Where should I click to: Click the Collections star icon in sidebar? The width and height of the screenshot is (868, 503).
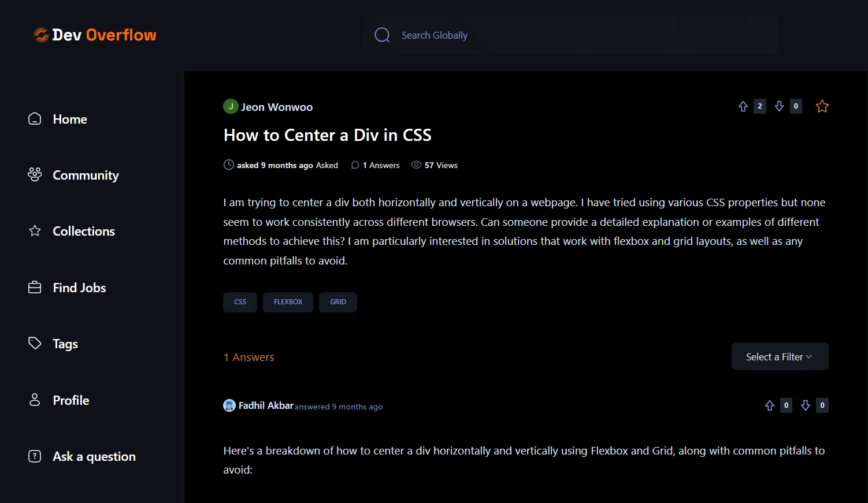click(x=35, y=231)
